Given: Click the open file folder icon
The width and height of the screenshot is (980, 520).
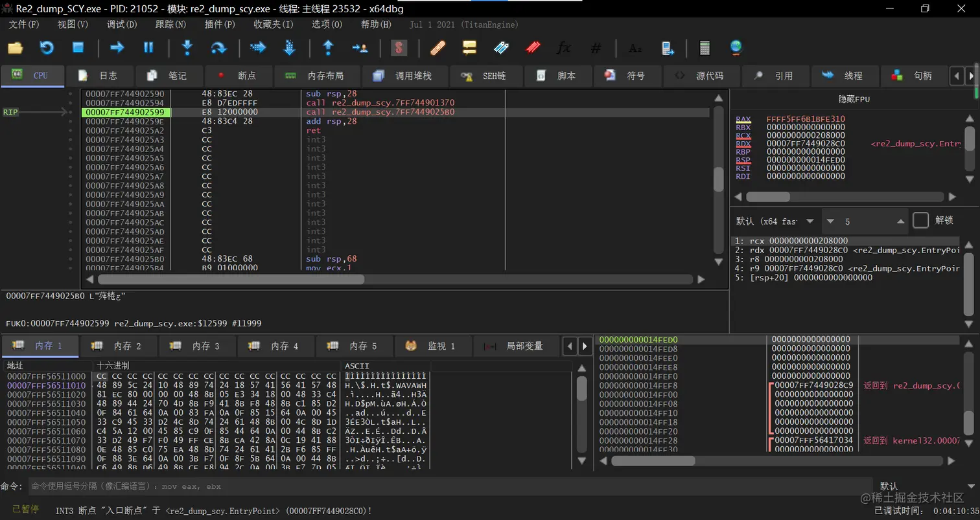Looking at the screenshot, I should (x=15, y=47).
